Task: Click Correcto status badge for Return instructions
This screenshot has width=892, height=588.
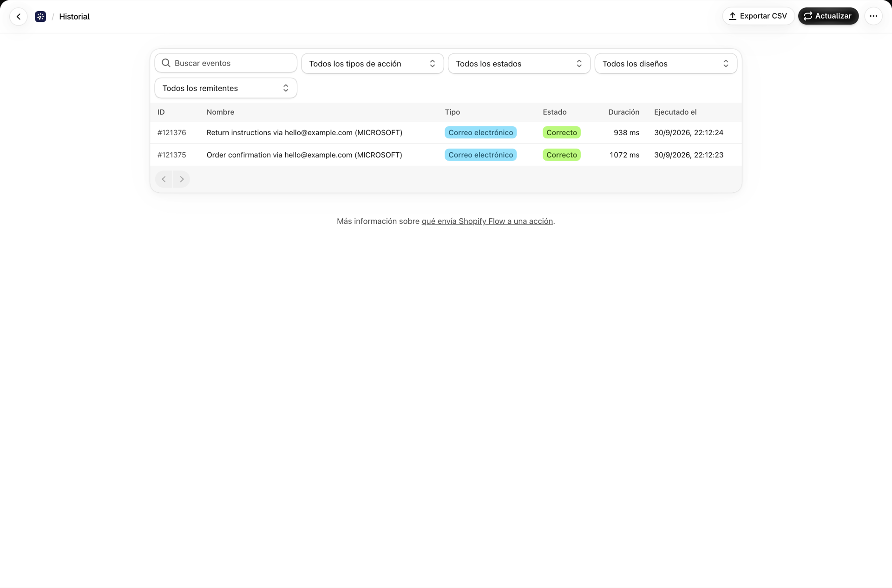Action: click(561, 133)
